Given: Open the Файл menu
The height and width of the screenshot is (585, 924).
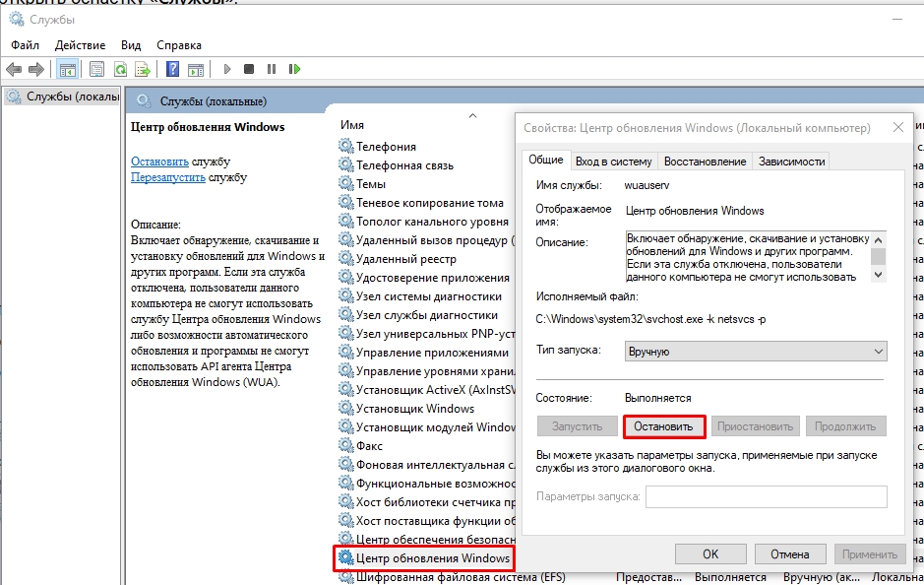Looking at the screenshot, I should pyautogui.click(x=25, y=45).
